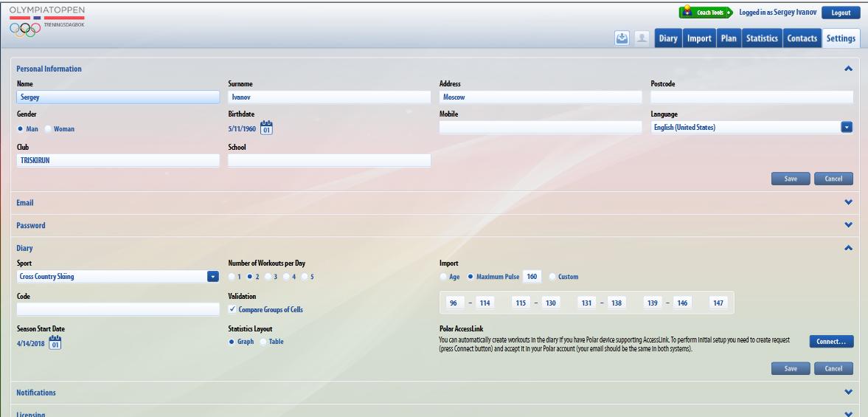
Task: Click the season start date 4/14/2018
Action: [31, 343]
